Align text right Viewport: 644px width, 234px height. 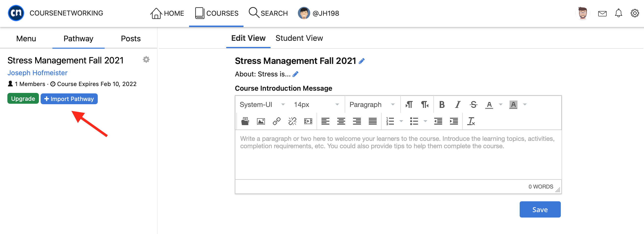357,121
